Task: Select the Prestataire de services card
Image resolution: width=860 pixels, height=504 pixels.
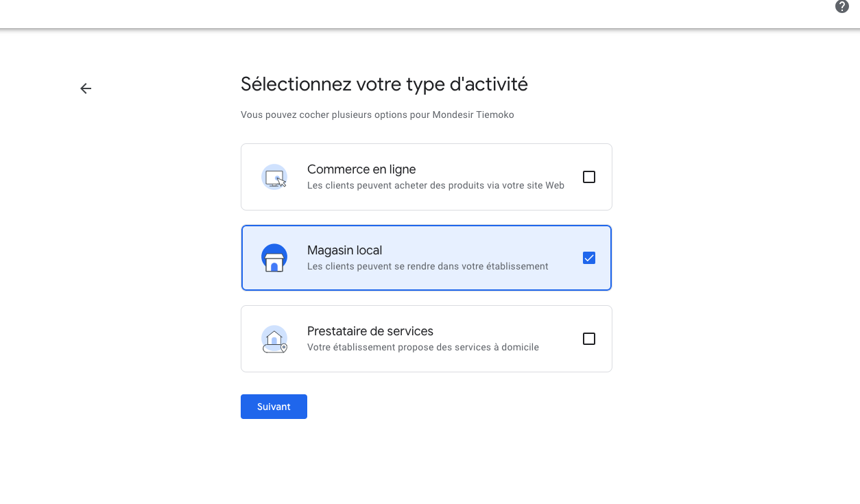Action: [426, 339]
